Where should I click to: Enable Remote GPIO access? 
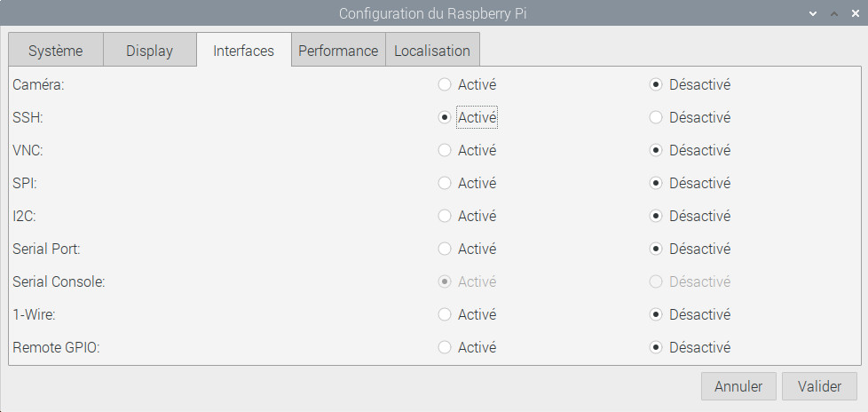445,347
